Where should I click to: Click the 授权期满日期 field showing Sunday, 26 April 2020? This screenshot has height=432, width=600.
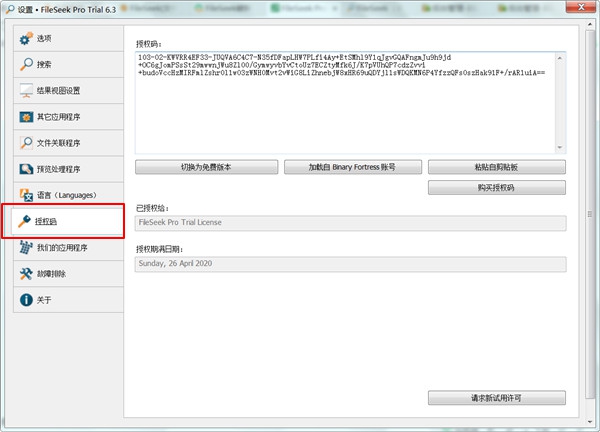click(351, 264)
